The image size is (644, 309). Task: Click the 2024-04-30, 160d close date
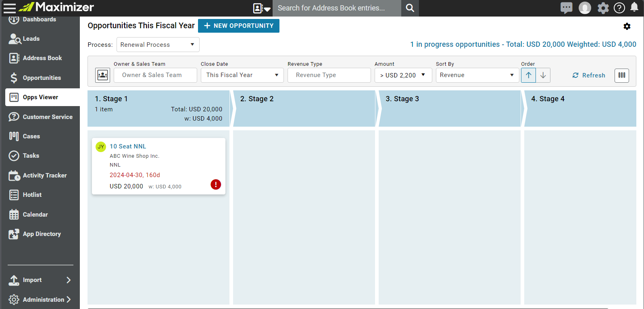135,175
